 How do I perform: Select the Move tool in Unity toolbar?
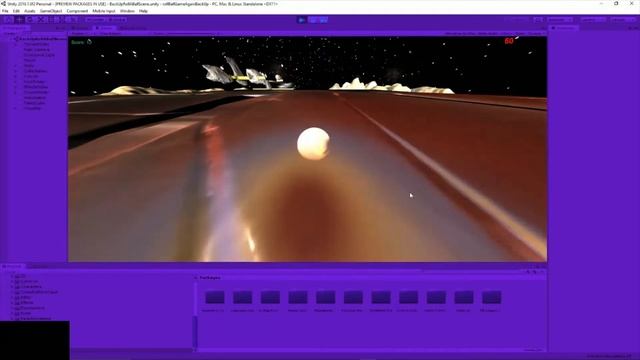(x=19, y=20)
